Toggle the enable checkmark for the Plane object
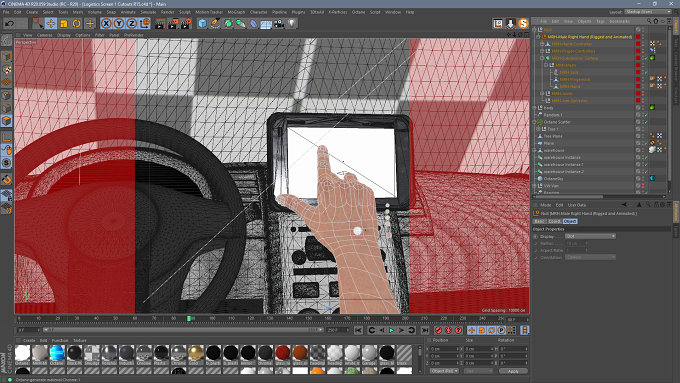The image size is (680, 383). click(646, 143)
